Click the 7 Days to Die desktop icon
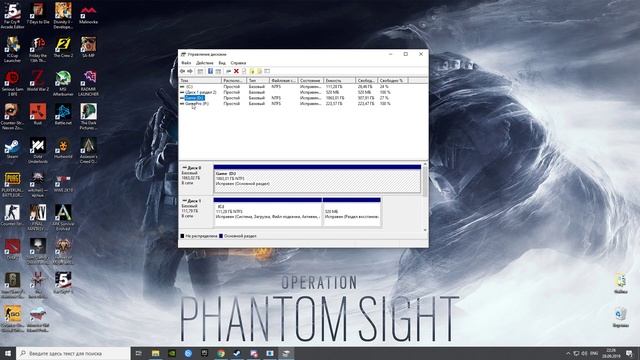Screen dimensions: 640x360 (38, 13)
